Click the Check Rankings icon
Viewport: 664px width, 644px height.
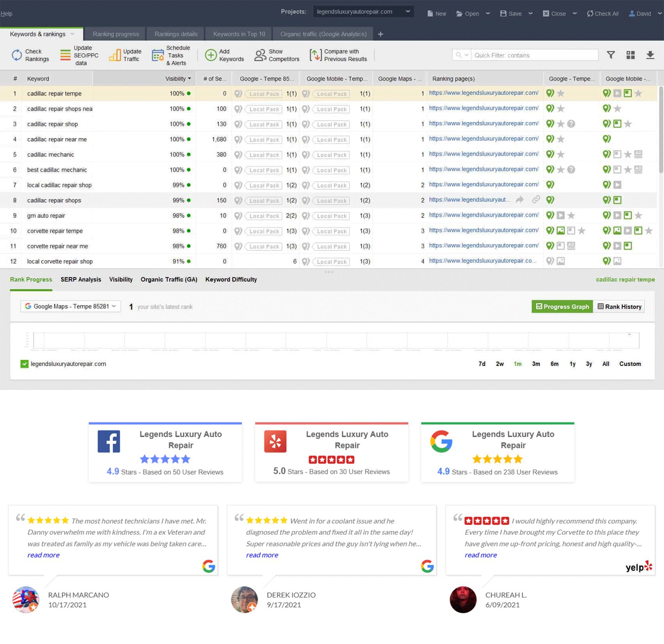[x=16, y=55]
